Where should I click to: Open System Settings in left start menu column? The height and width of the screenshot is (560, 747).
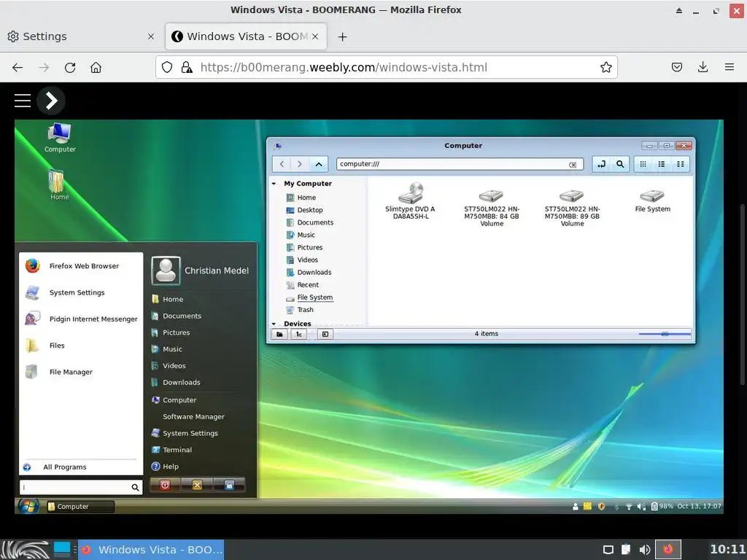click(x=65, y=292)
